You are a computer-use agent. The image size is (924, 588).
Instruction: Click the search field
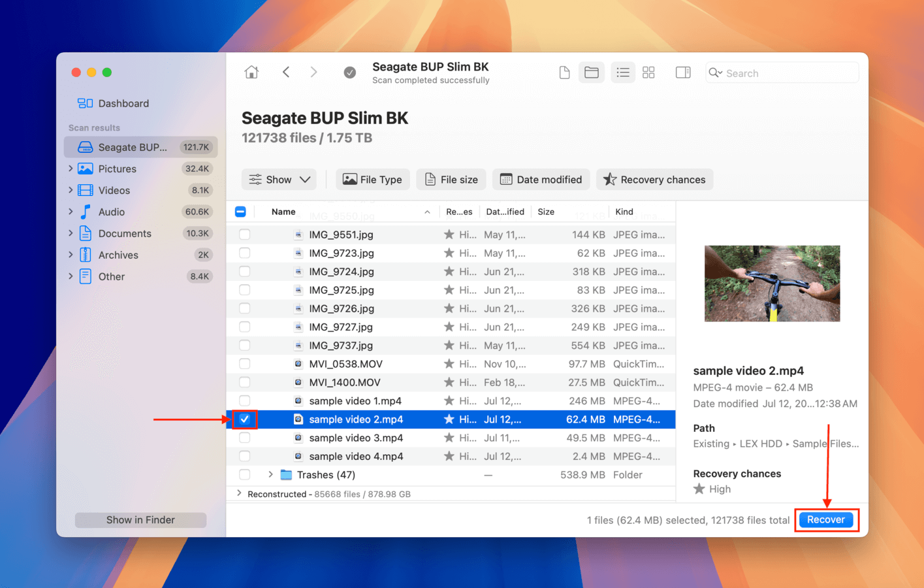782,73
